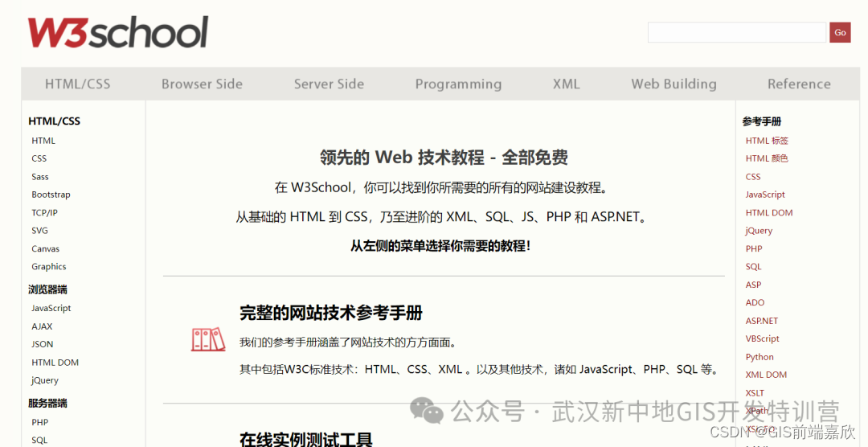The image size is (868, 447).
Task: Open the VBScript reference link
Action: [x=762, y=338]
